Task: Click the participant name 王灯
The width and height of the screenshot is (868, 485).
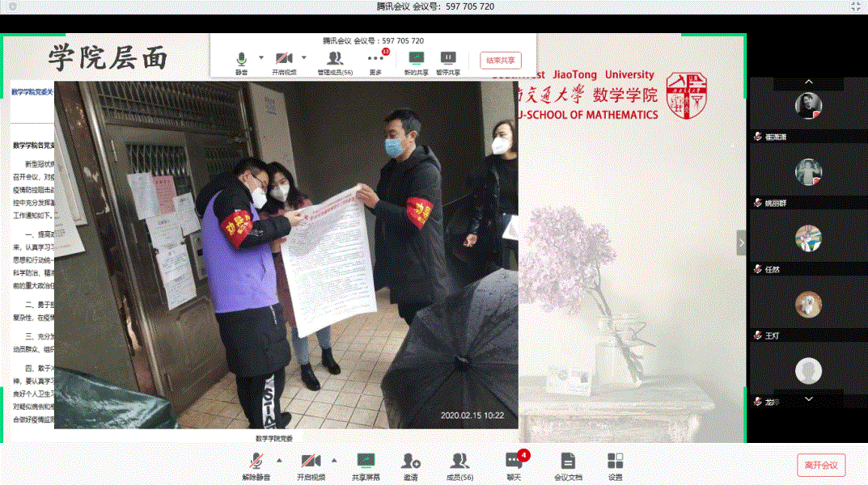Action: [773, 336]
